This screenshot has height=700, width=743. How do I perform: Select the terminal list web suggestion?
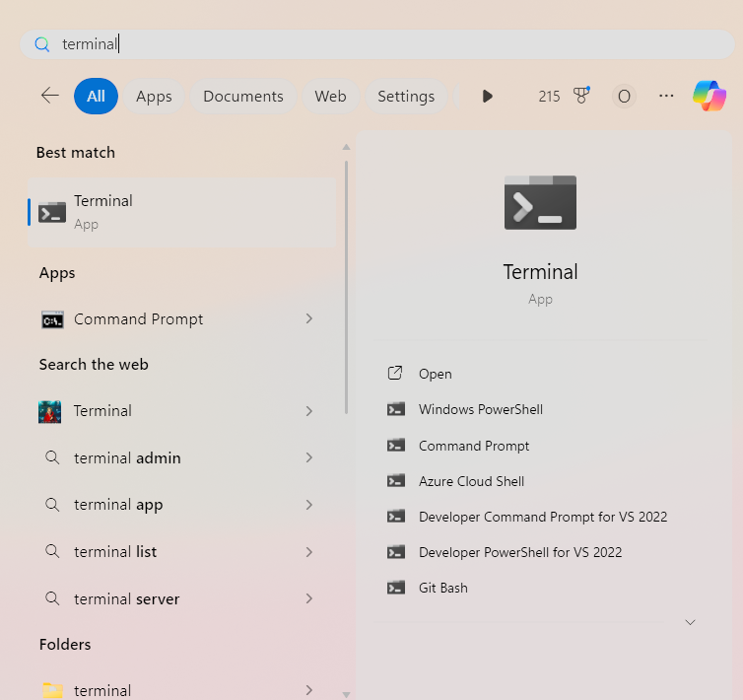(182, 552)
